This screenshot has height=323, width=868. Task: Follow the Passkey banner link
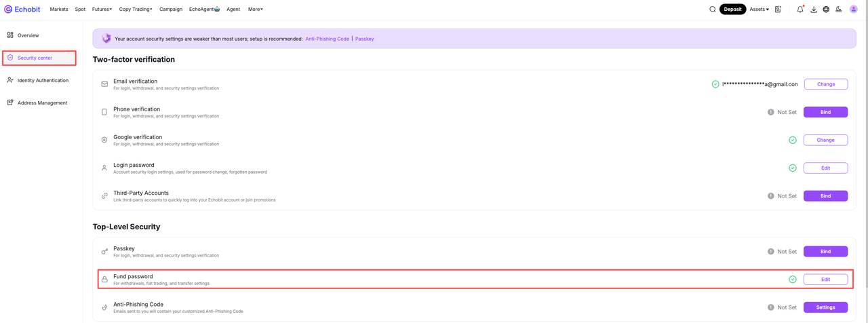click(365, 39)
